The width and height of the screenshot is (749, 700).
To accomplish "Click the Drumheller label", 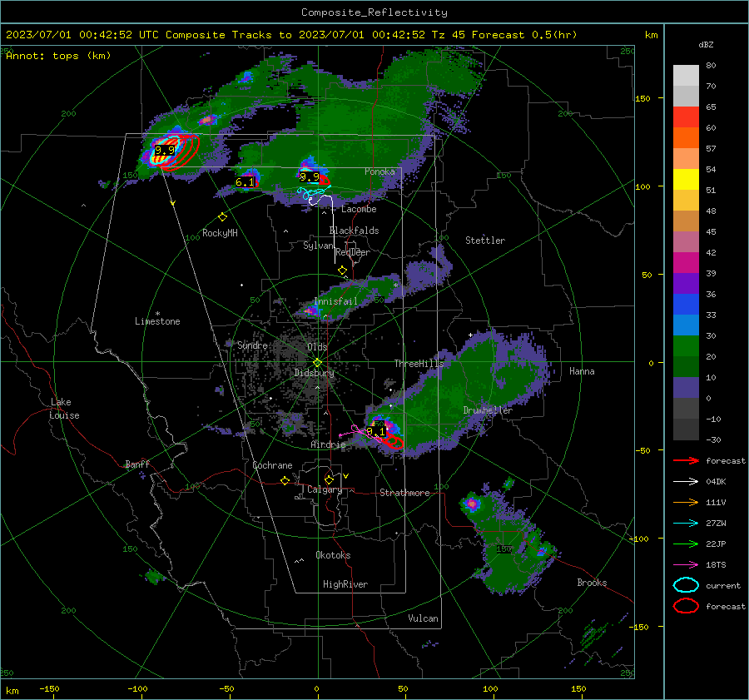I will (x=488, y=410).
